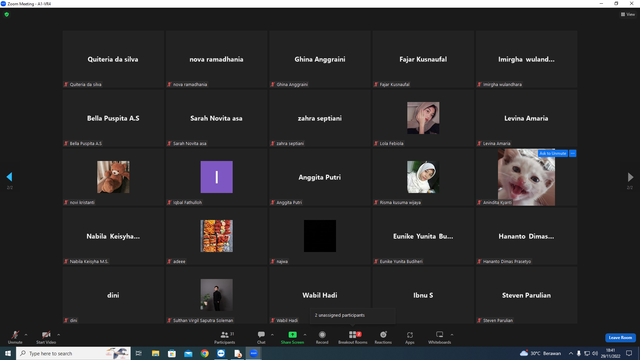Go to the next gallery page arrow
Screen dimensions: 640x360
630,177
